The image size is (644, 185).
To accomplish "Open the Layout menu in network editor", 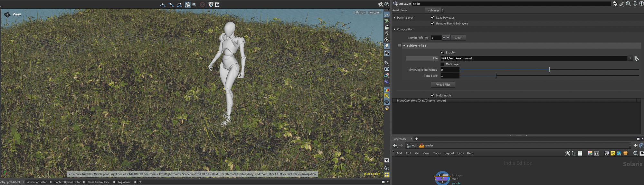I will point(449,154).
